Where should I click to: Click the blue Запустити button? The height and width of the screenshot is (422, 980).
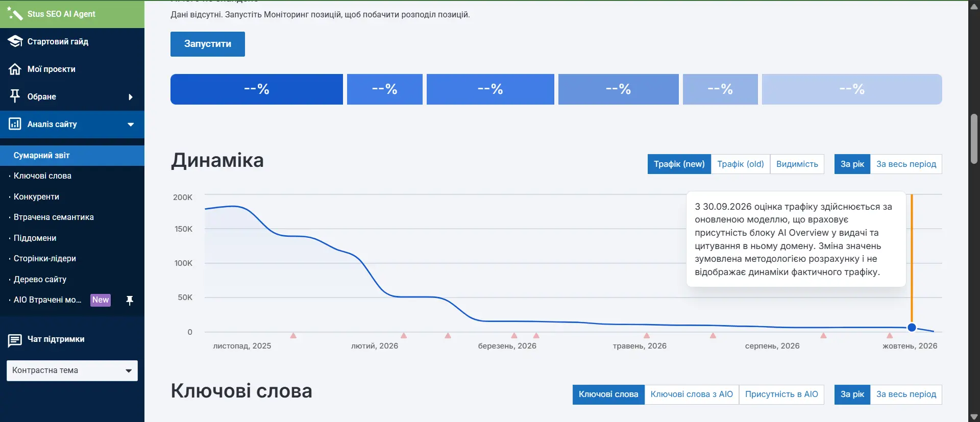208,44
